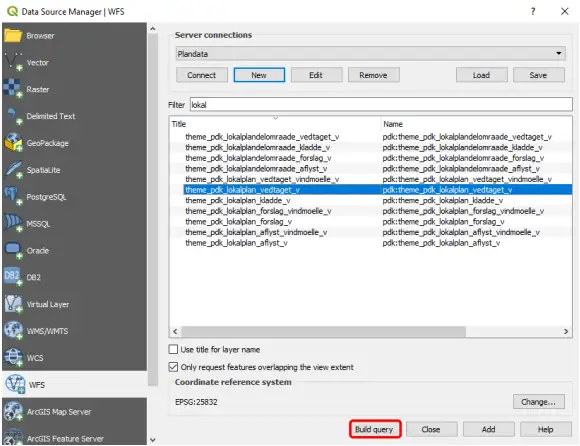Click the Connect button
The width and height of the screenshot is (580, 446).
pos(202,75)
